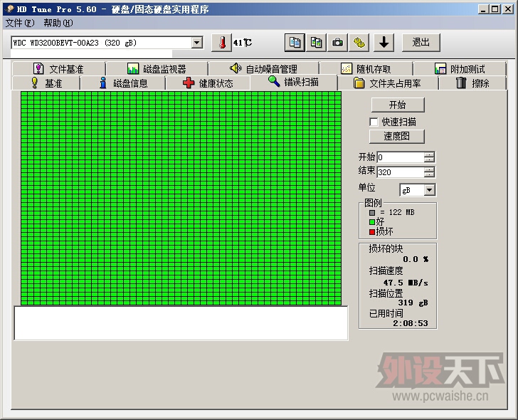The height and width of the screenshot is (420, 518).
Task: Switch to the 基准 tab
Action: pos(46,83)
